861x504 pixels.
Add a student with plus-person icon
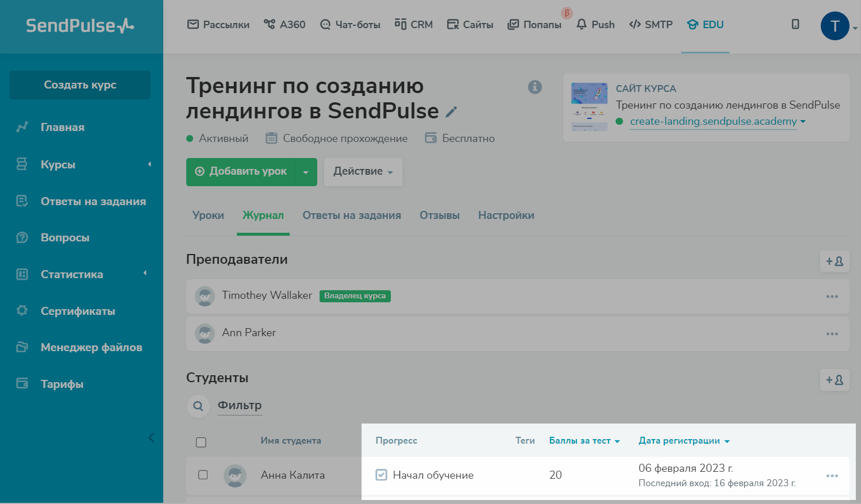coord(835,380)
